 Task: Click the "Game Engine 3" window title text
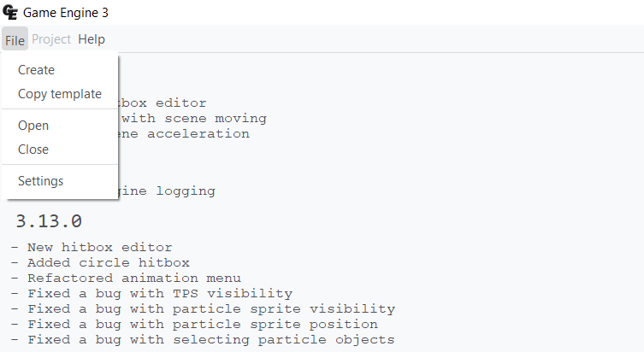click(x=65, y=13)
